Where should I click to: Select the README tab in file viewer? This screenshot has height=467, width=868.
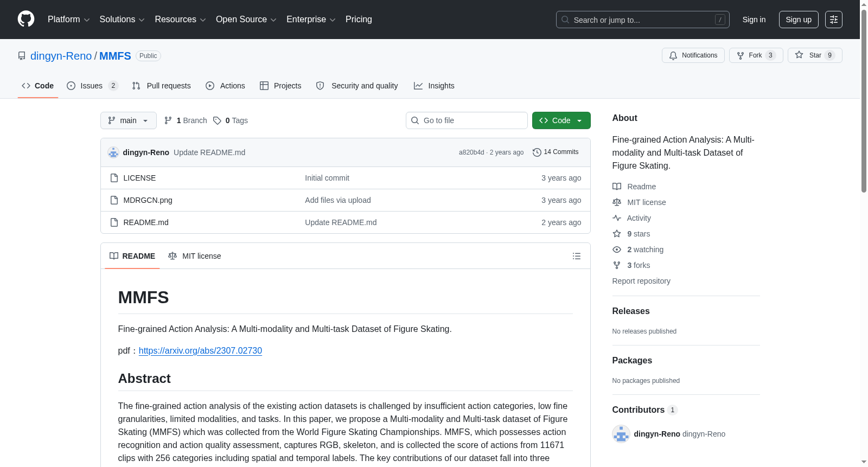(132, 256)
